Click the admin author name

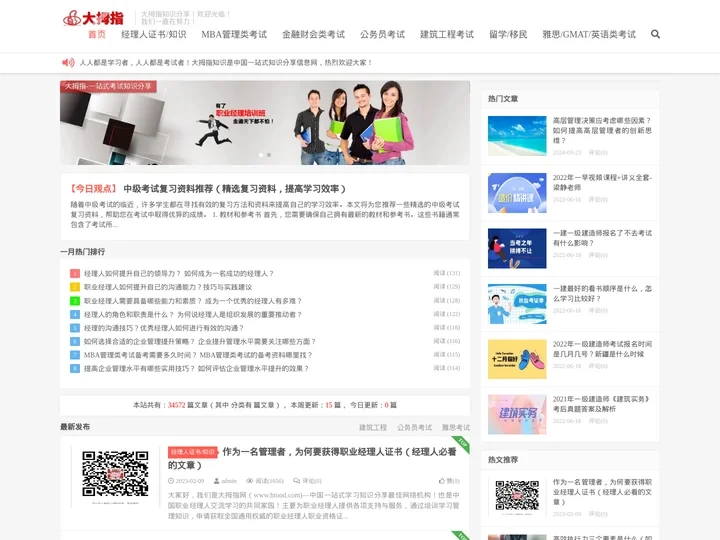[x=229, y=481]
